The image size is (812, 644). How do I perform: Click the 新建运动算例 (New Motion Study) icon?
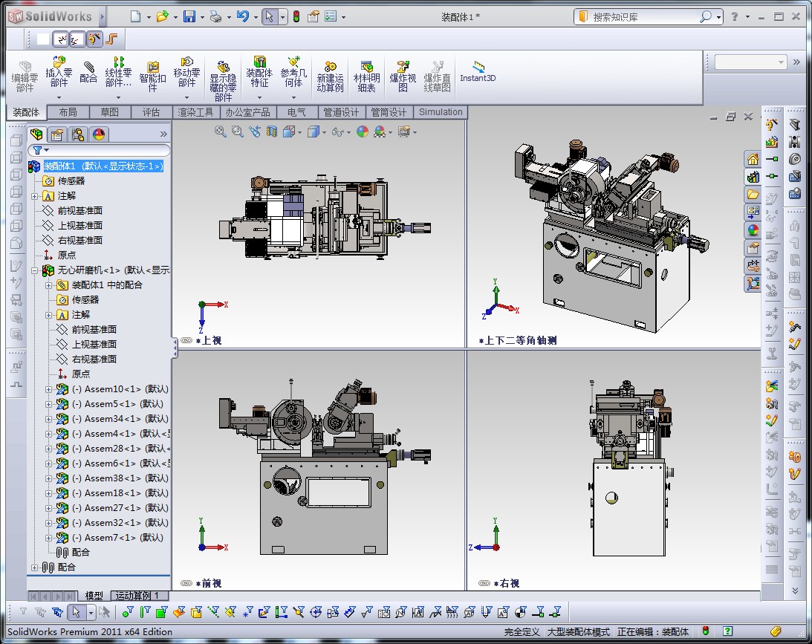tap(330, 67)
